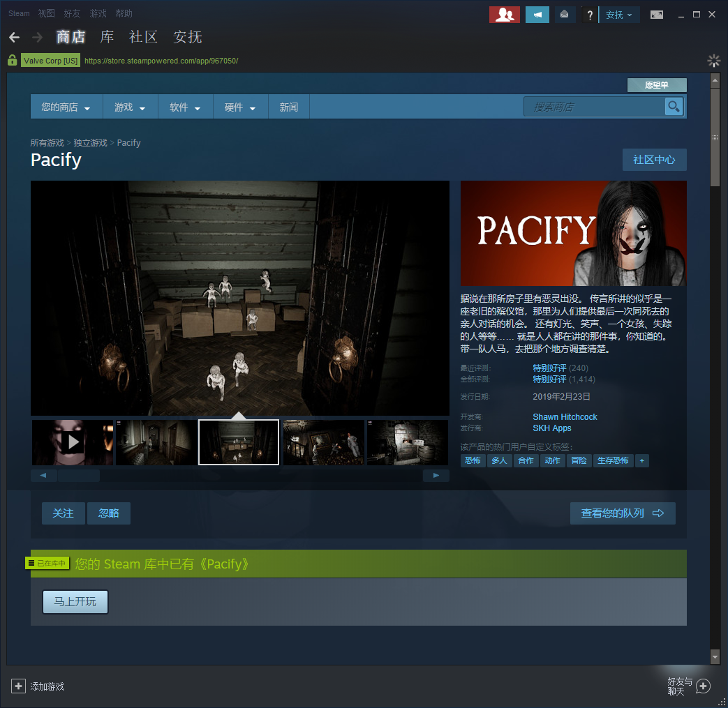This screenshot has width=728, height=708.
Task: Expand the 游戏 store dropdown
Action: 130,107
